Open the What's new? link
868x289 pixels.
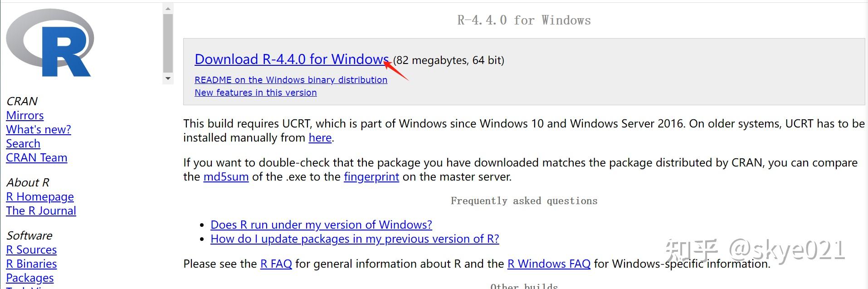coord(39,129)
